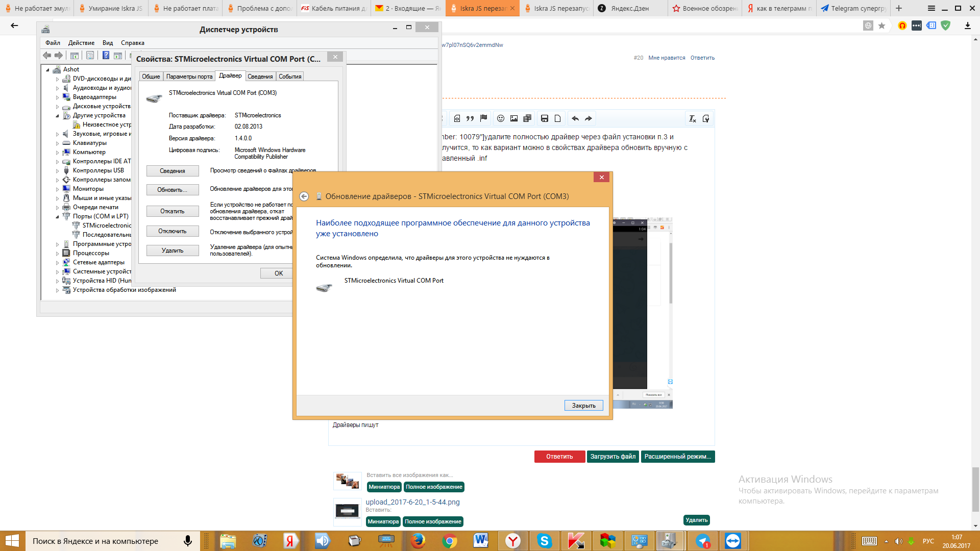Open Device Manager help toolbar icon
The width and height of the screenshot is (980, 551).
(x=106, y=55)
